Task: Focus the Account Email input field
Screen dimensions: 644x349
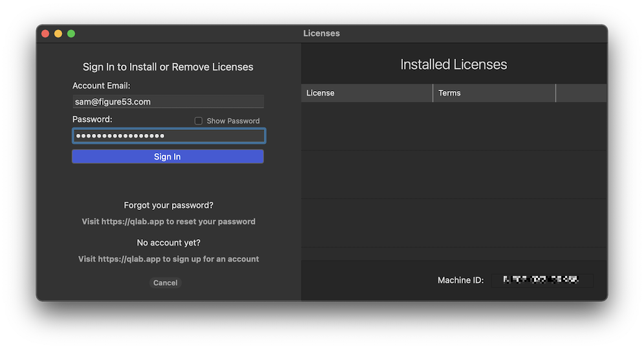Action: [167, 101]
